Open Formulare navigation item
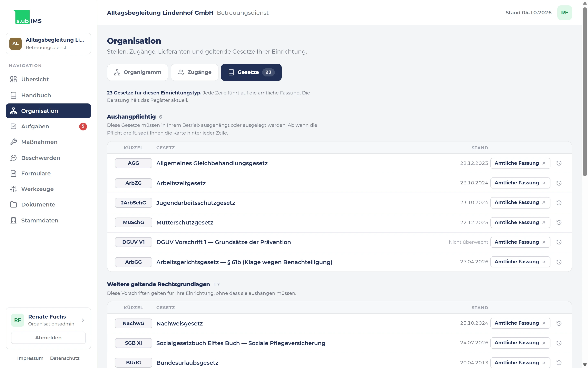 (48, 173)
